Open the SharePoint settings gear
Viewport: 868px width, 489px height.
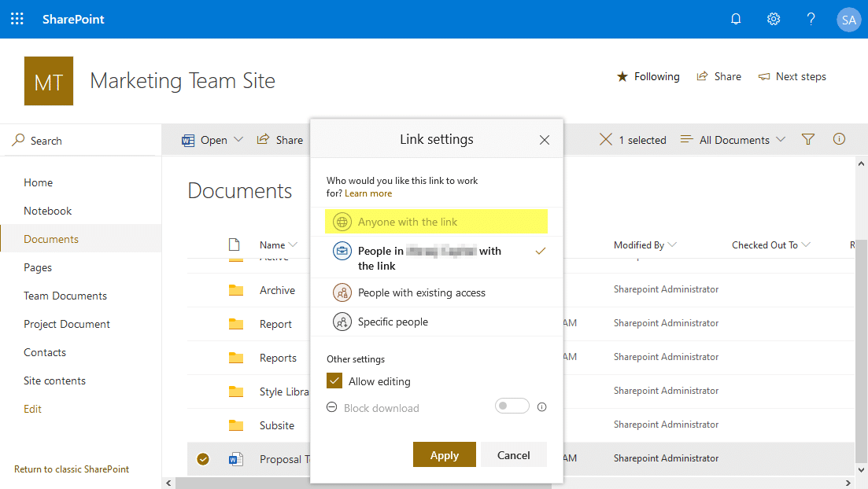tap(773, 18)
